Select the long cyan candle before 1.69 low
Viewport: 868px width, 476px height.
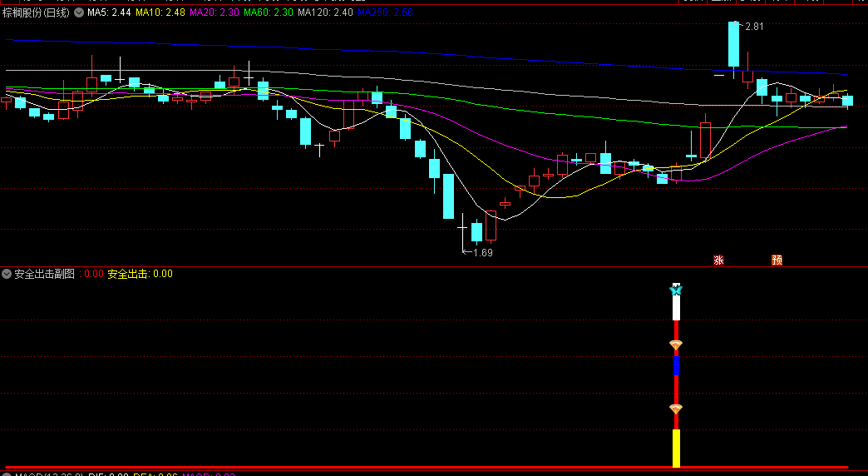448,196
